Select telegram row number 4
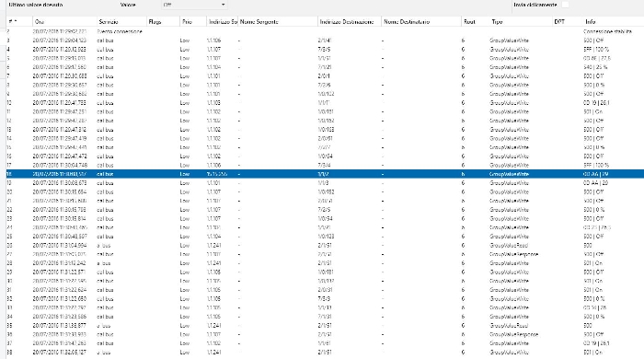Viewport: 644px width, 359px height. pos(325,50)
